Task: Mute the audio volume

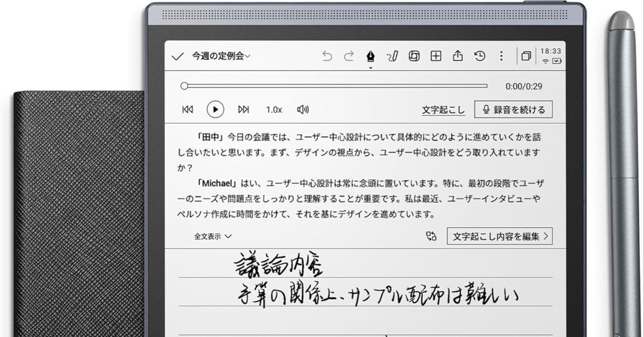Action: [x=303, y=110]
